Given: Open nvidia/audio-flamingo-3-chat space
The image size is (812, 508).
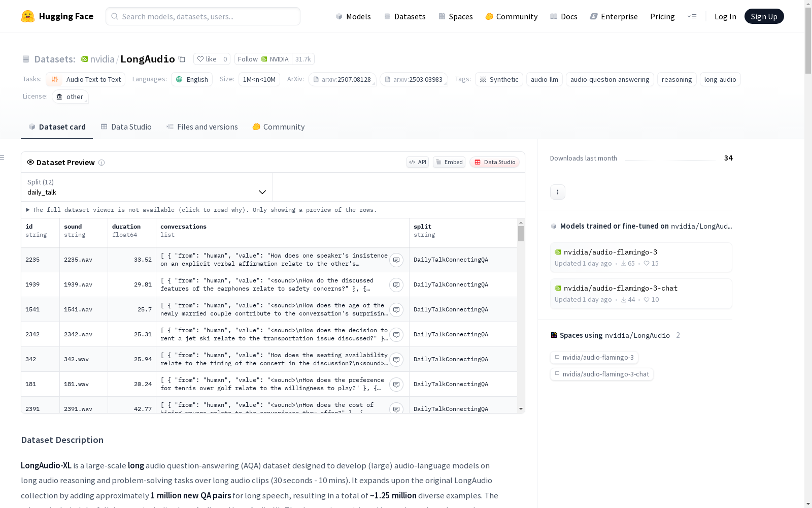Looking at the screenshot, I should pyautogui.click(x=602, y=374).
